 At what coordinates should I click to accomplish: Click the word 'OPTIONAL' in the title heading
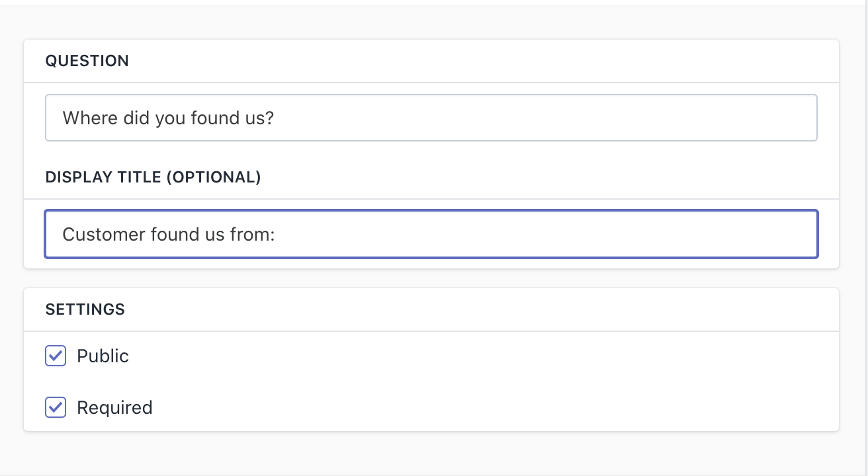pos(214,177)
